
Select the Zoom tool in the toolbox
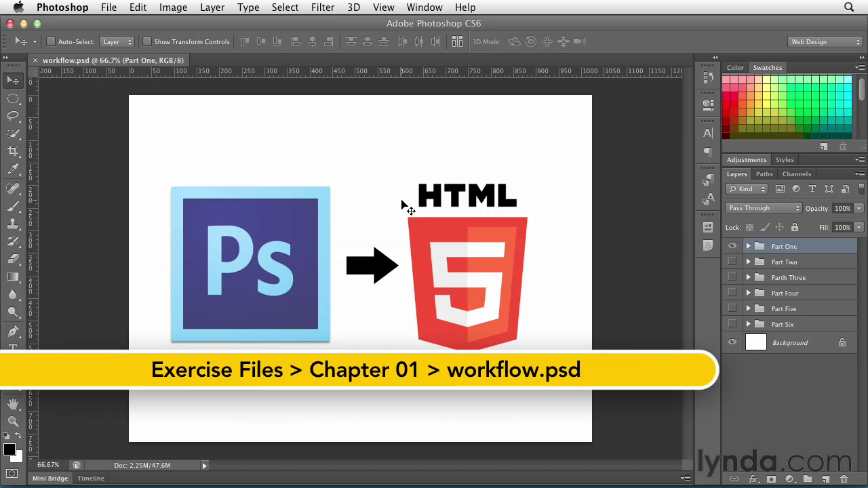click(13, 422)
